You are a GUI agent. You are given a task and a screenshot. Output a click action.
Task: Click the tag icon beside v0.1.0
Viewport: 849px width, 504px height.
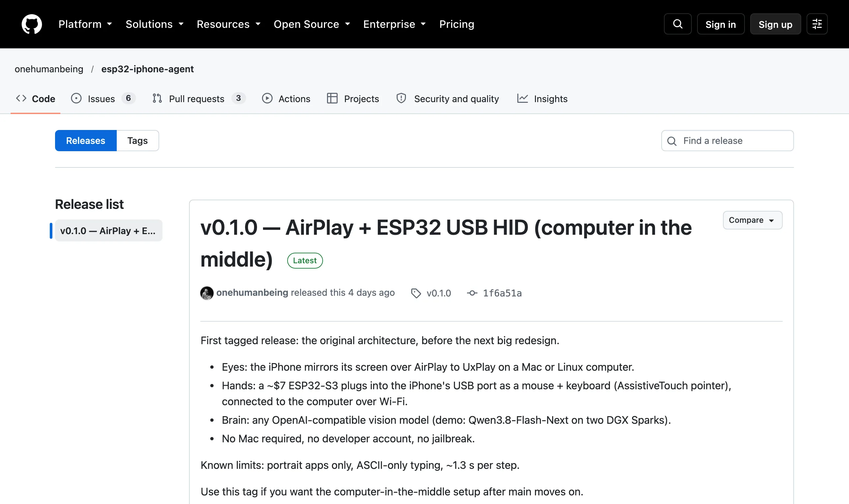tap(416, 293)
